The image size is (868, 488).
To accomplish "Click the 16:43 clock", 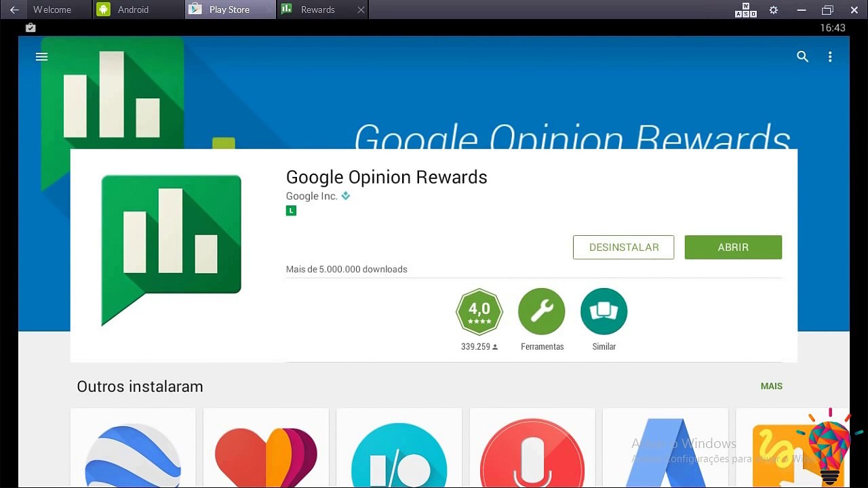I will [x=833, y=28].
